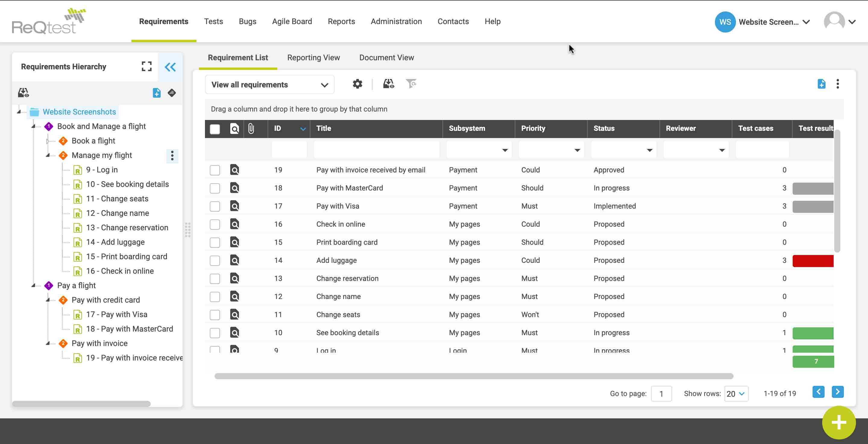868x444 pixels.
Task: Switch to Reporting View tab
Action: point(314,58)
